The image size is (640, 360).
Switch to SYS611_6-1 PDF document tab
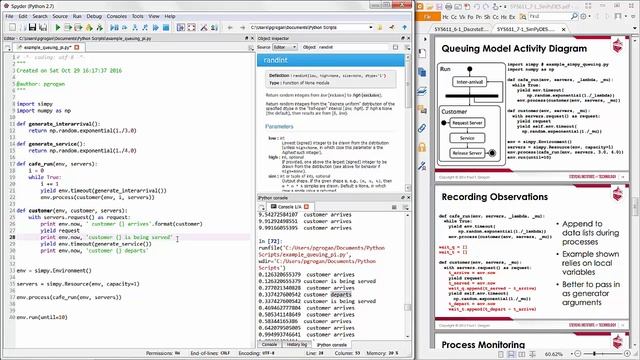[461, 29]
